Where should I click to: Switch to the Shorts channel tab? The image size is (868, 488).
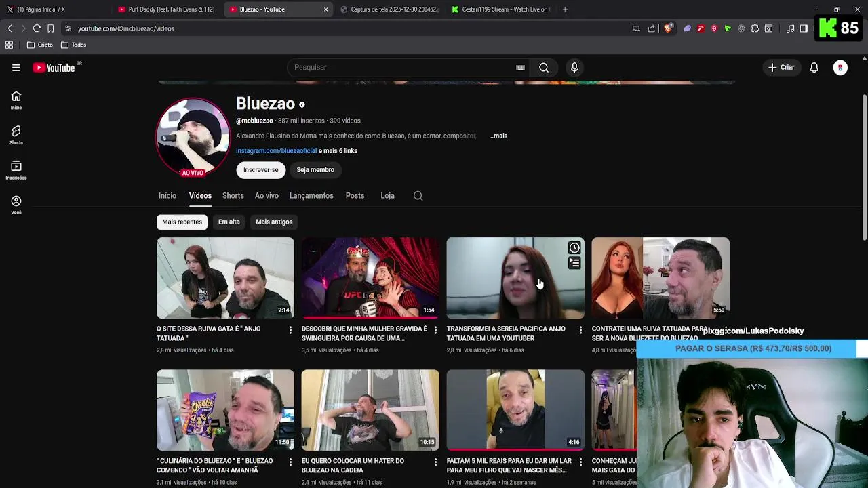[x=233, y=196]
